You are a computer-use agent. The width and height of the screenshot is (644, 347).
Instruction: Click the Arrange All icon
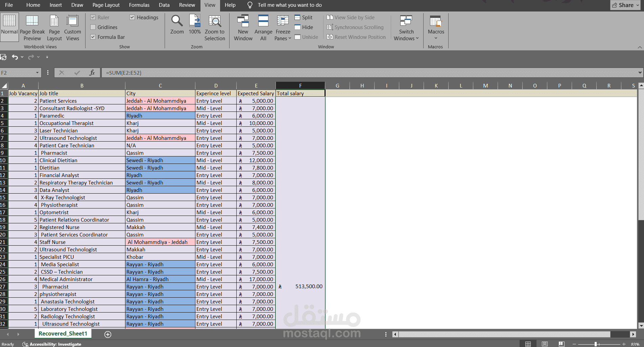click(263, 28)
